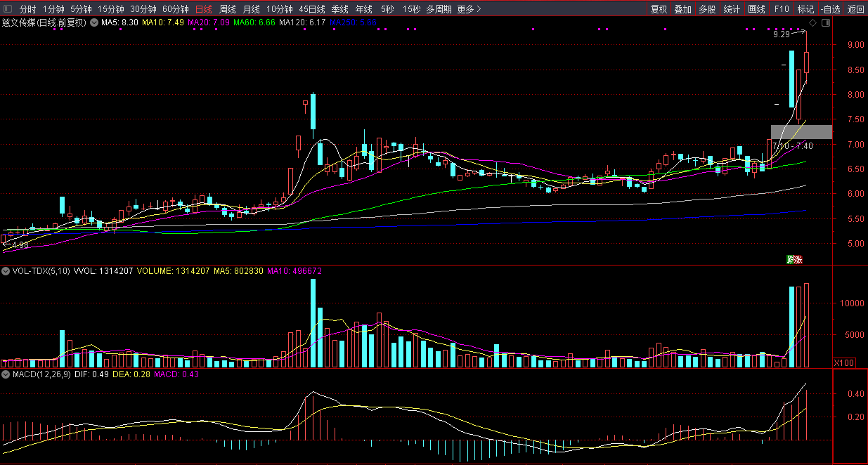Open F10 company information
868x465 pixels.
click(782, 9)
